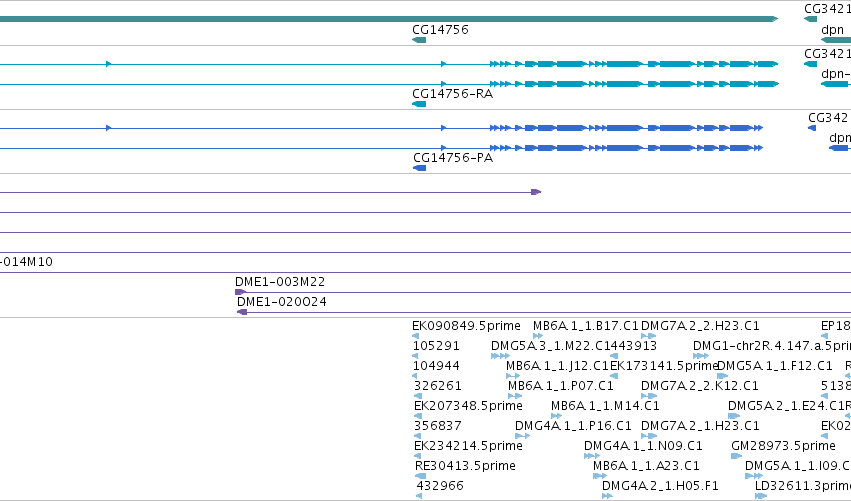The image size is (851, 501).
Task: Click the EST glyph under DMG5A.2_1.E24.C1
Action: (x=734, y=416)
